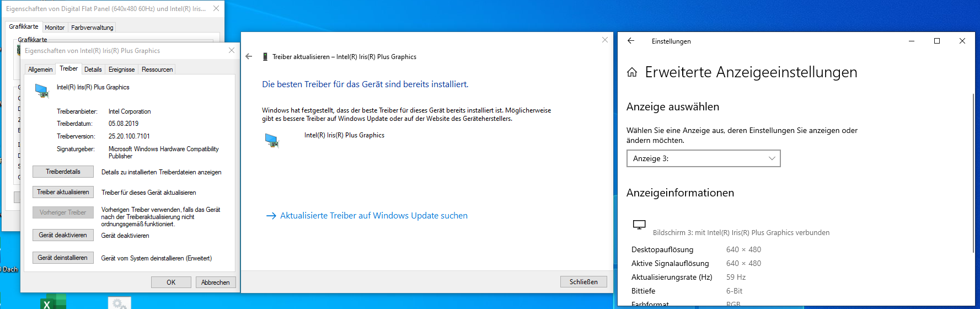The image size is (980, 309).
Task: Select the Grafikkarte tab in back window
Action: pyautogui.click(x=24, y=26)
